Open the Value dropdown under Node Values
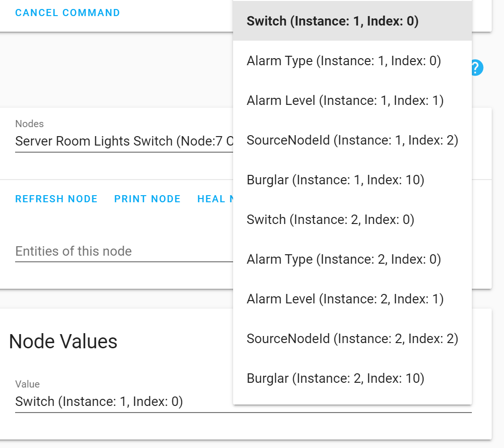Viewport: 504px width, 448px height. [124, 402]
